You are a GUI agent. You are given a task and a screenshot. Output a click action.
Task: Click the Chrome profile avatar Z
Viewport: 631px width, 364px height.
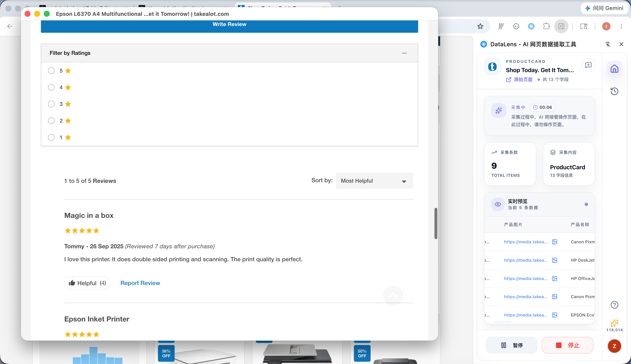tap(606, 26)
